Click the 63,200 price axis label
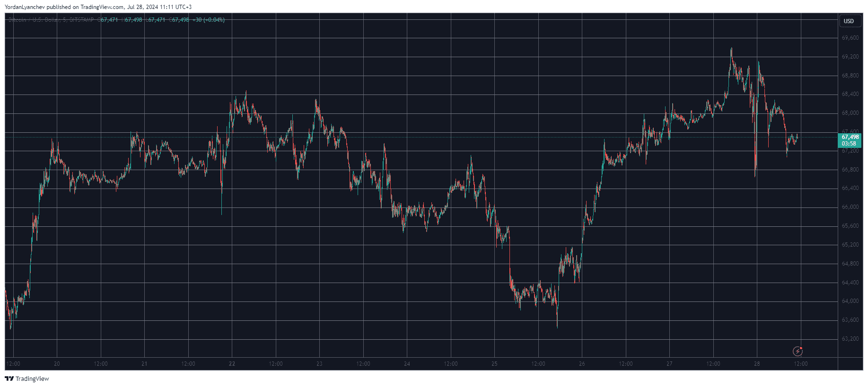Image resolution: width=868 pixels, height=387 pixels. pyautogui.click(x=850, y=339)
